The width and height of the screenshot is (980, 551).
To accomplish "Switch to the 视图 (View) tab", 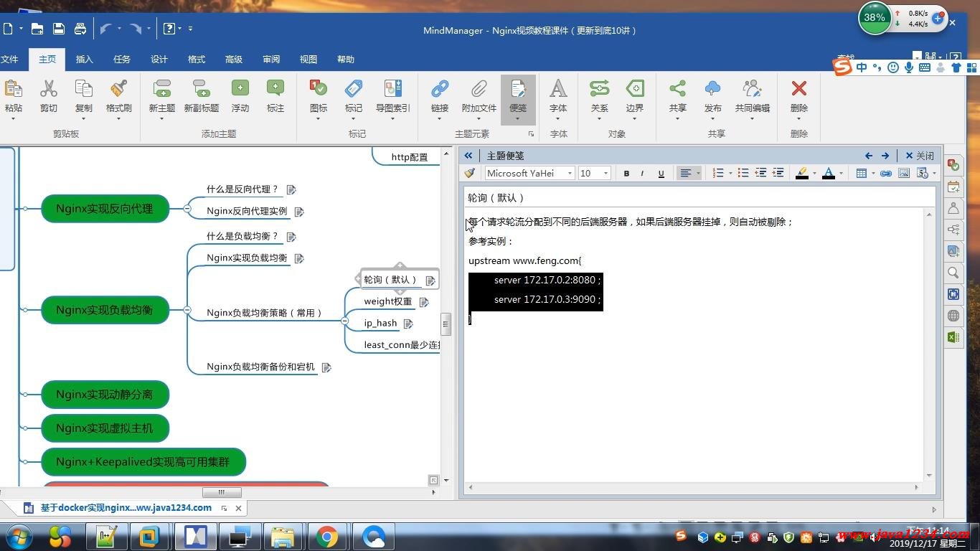I will pos(308,60).
